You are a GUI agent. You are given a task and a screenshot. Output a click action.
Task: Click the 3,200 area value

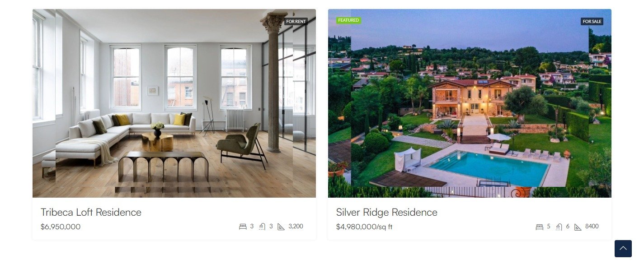pyautogui.click(x=296, y=226)
